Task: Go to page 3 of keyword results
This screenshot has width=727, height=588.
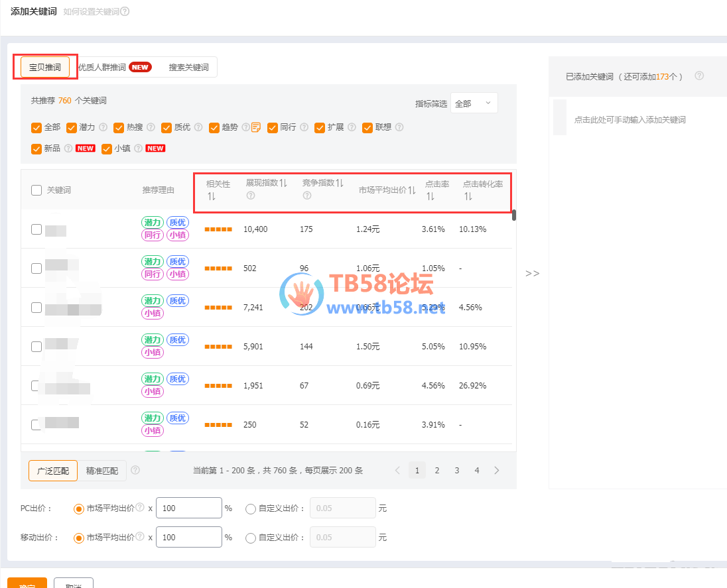Action: 457,471
